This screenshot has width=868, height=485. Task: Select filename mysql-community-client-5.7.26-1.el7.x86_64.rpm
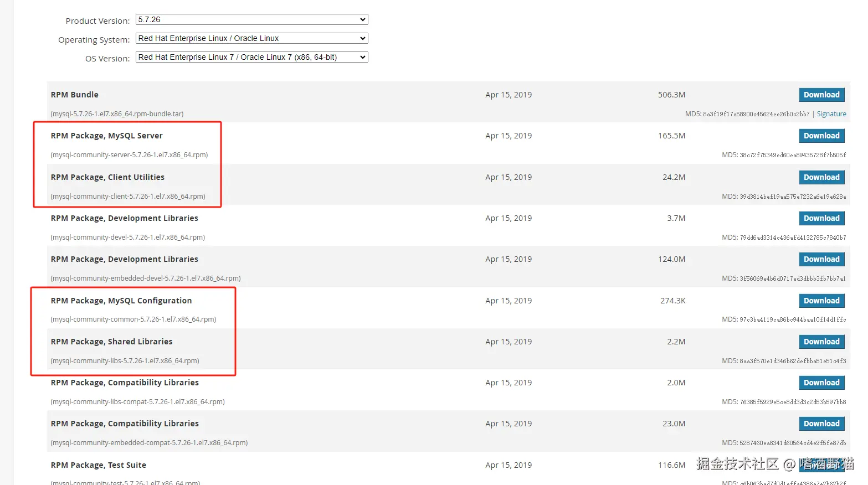(x=128, y=197)
